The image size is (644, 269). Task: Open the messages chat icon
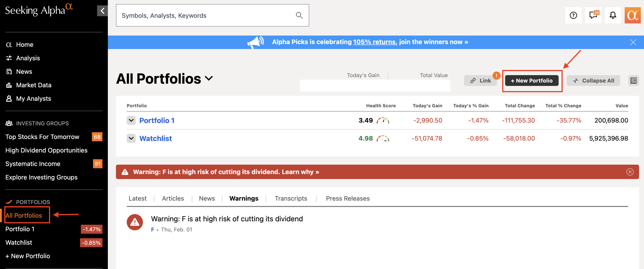tap(593, 15)
